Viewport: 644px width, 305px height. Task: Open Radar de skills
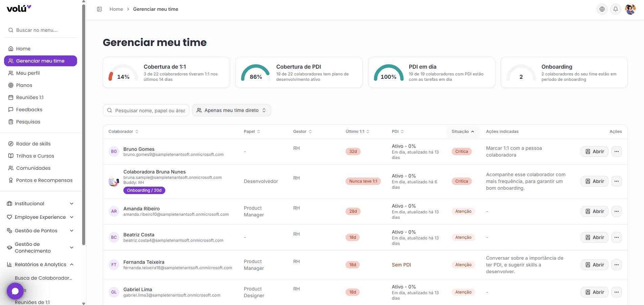pos(41,144)
